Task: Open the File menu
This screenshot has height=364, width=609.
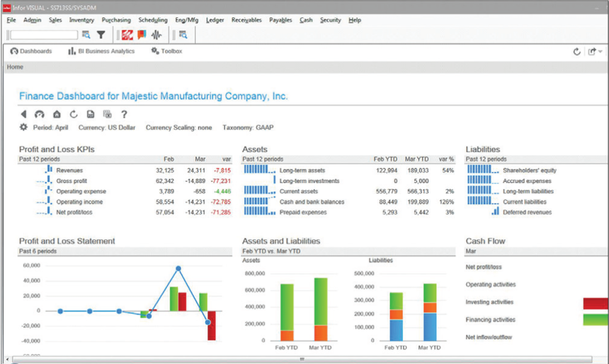Action: [x=11, y=20]
